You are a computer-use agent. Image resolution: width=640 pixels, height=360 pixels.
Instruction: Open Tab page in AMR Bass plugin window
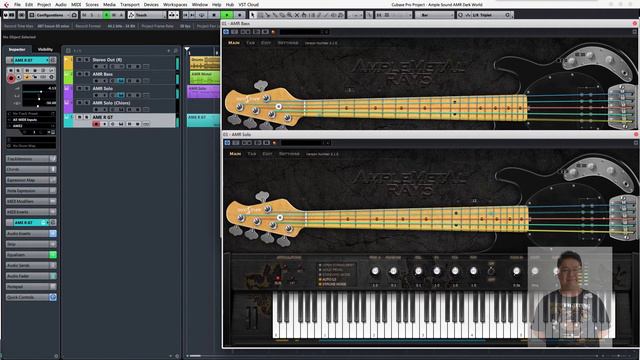click(250, 42)
